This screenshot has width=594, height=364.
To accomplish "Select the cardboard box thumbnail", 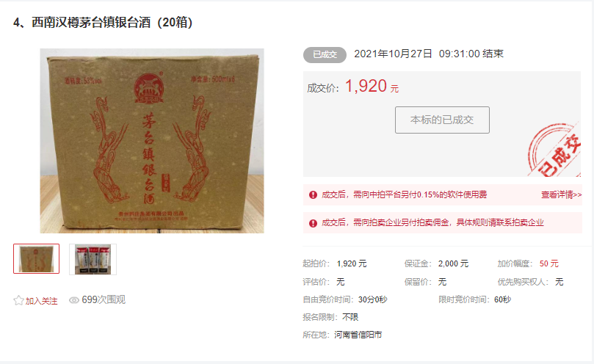I will pyautogui.click(x=37, y=259).
